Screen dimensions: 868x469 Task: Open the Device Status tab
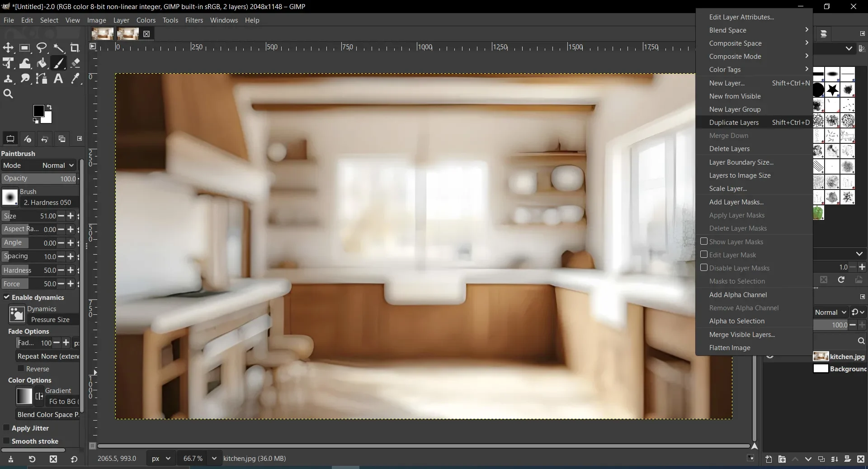tap(27, 139)
